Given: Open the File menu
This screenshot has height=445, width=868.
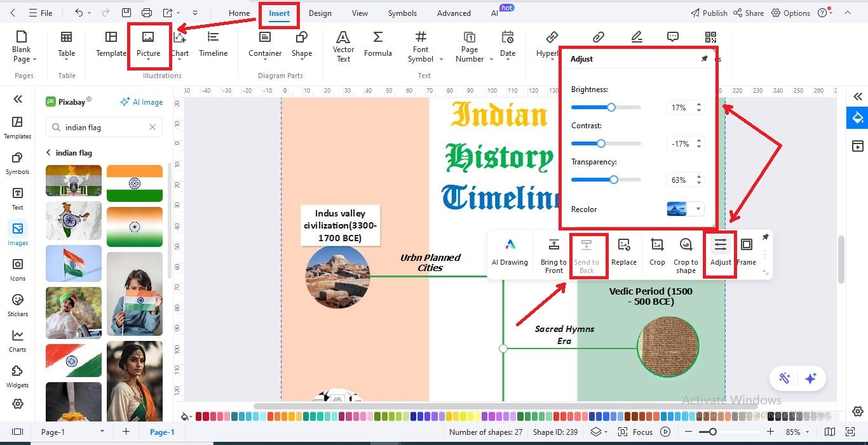Looking at the screenshot, I should pyautogui.click(x=41, y=13).
